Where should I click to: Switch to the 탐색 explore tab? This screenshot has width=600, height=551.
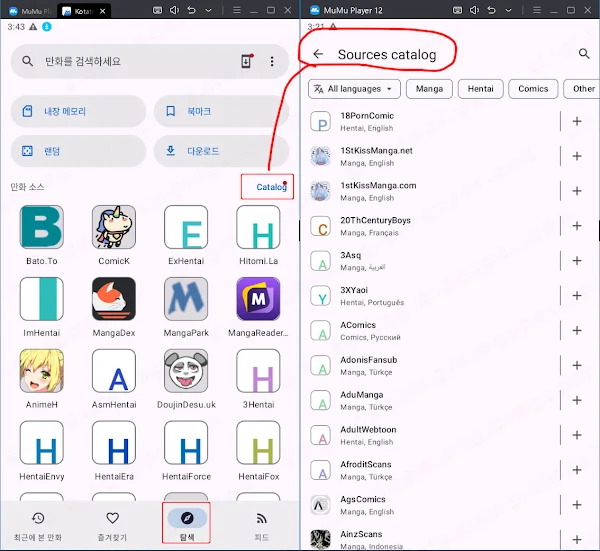[187, 526]
